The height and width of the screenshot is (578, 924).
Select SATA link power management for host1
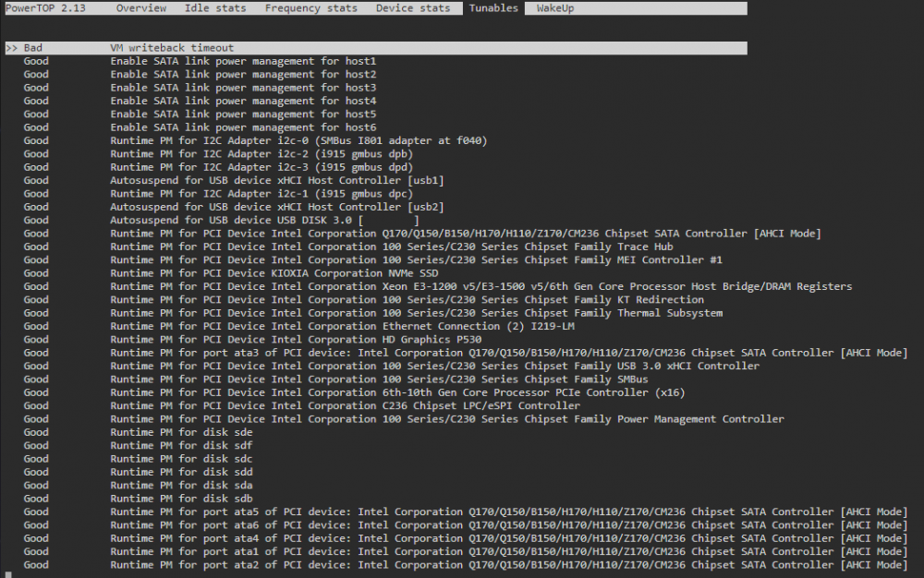pos(243,61)
